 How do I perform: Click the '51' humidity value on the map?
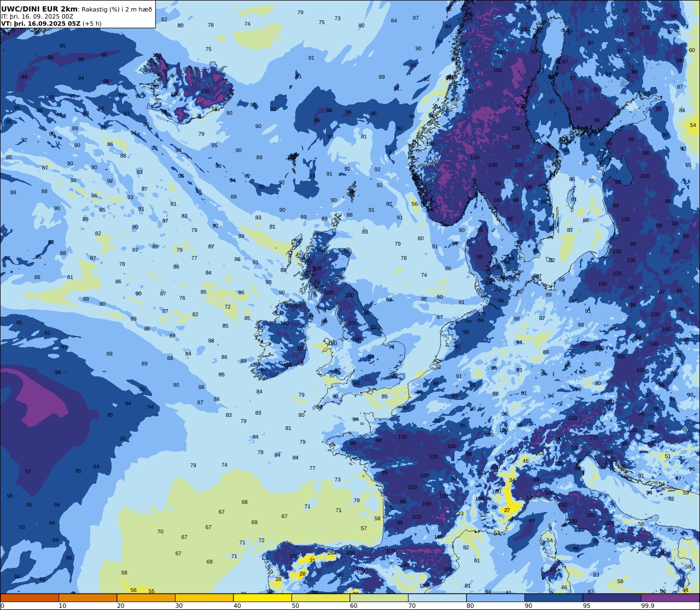668,456
